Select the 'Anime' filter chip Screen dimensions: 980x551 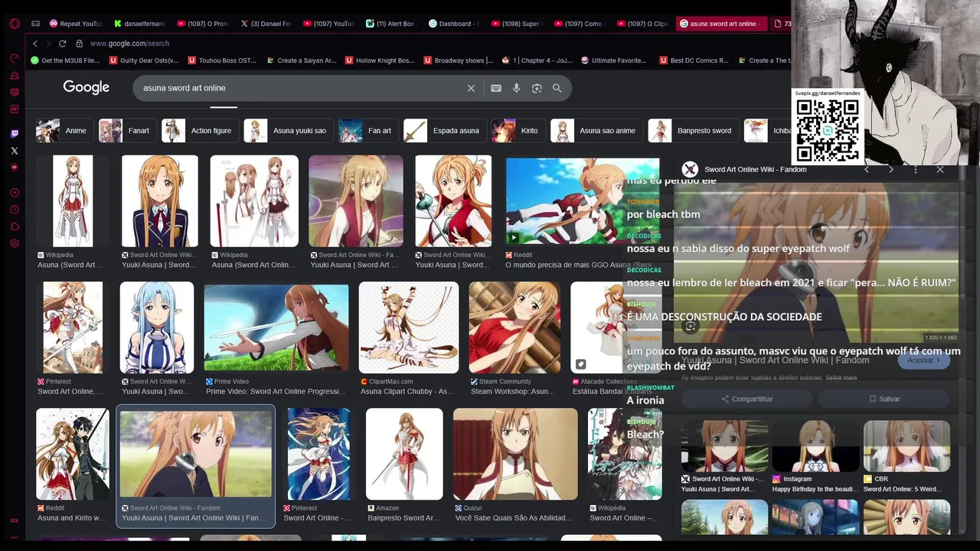(65, 131)
